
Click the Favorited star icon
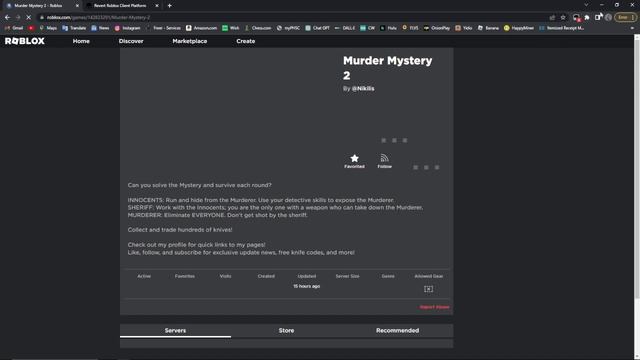click(x=354, y=158)
